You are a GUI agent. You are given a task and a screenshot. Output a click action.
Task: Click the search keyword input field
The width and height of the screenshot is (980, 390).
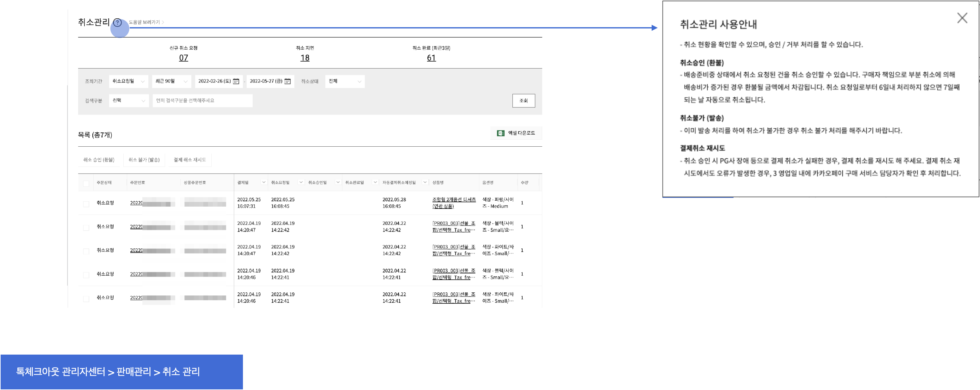[202, 101]
